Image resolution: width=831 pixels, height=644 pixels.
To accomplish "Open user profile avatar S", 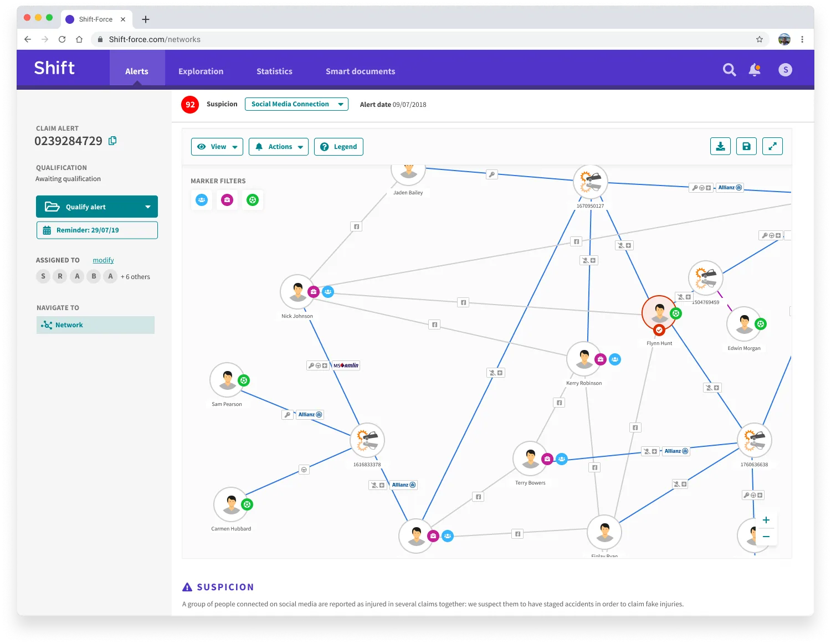I will click(x=785, y=70).
